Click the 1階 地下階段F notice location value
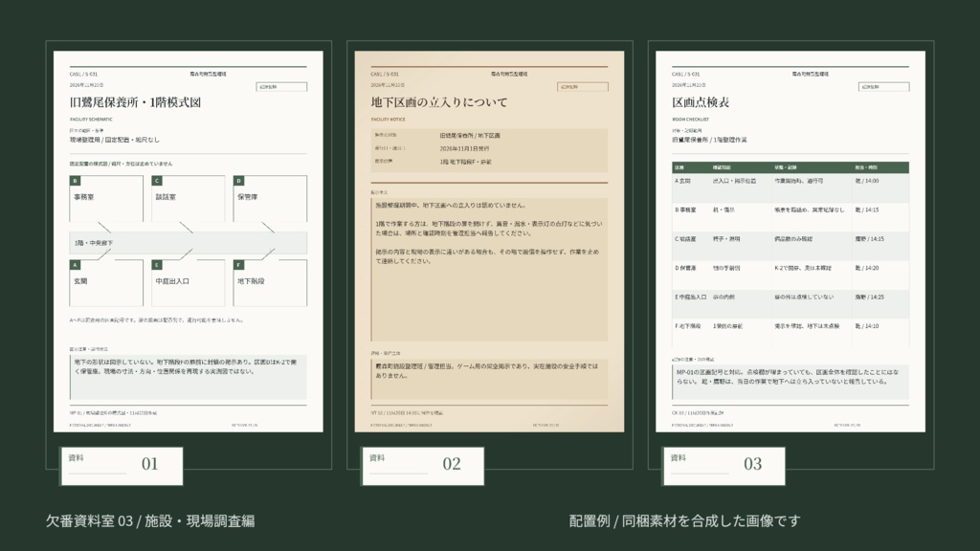This screenshot has width=980, height=551. pos(466,162)
